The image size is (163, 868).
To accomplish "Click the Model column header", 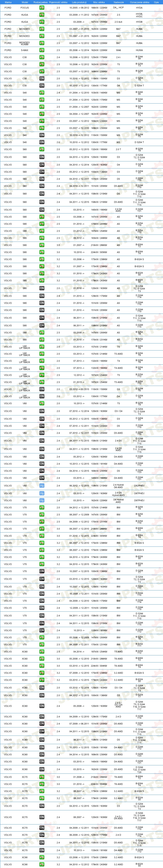I will tap(25, 2).
